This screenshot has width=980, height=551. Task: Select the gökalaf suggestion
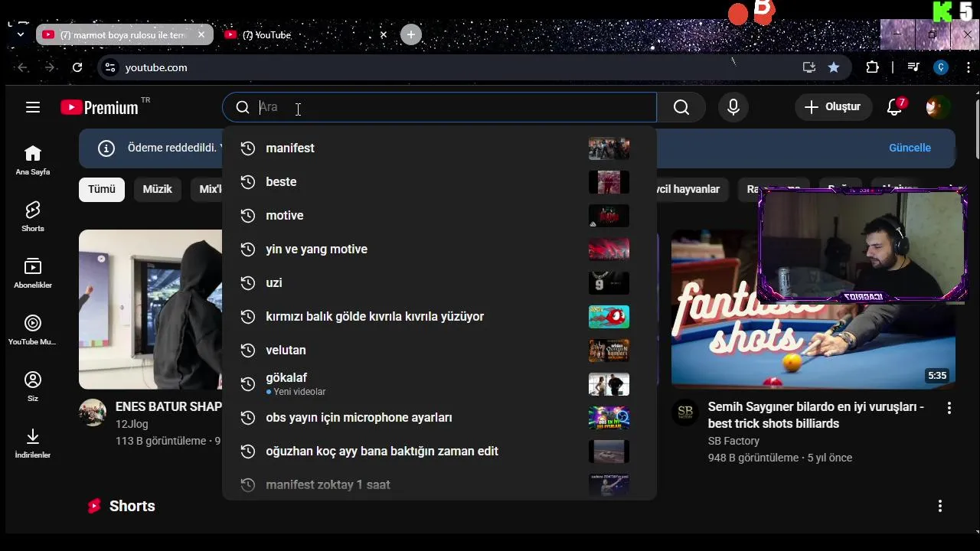439,384
